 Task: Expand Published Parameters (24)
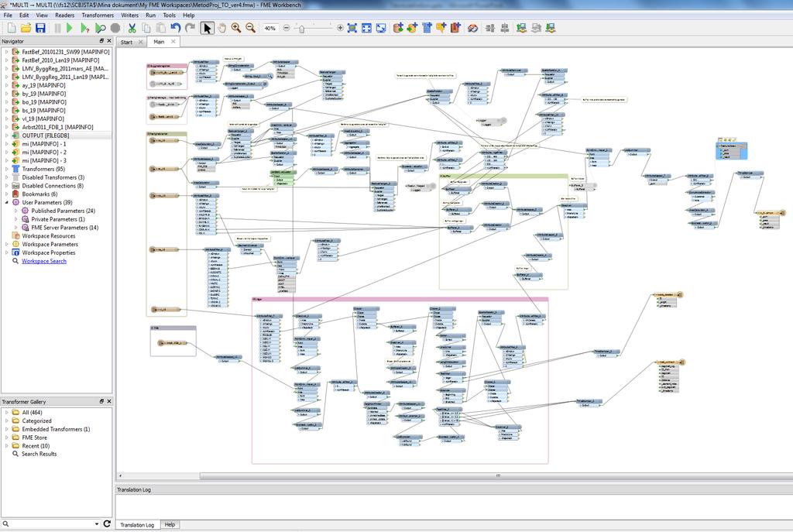point(16,211)
